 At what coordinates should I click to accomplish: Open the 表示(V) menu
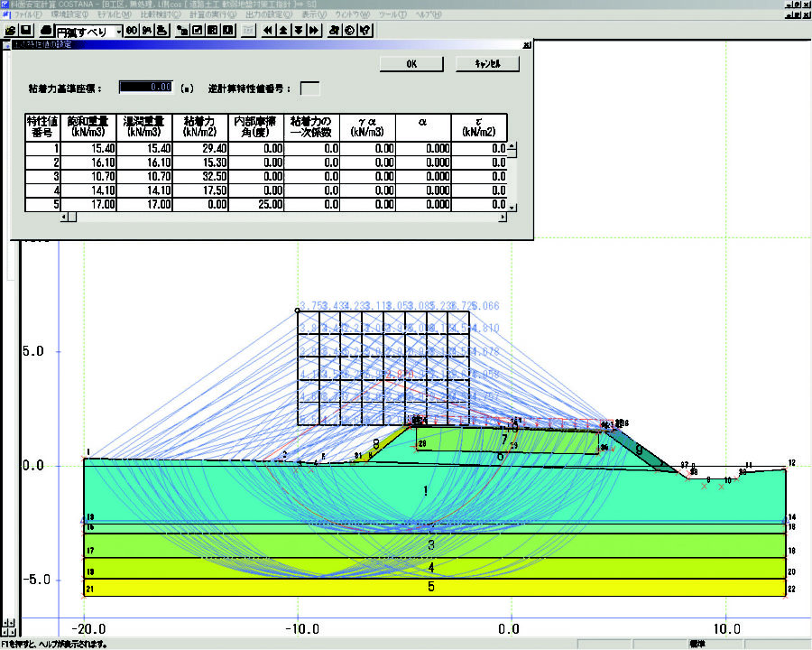tap(314, 14)
